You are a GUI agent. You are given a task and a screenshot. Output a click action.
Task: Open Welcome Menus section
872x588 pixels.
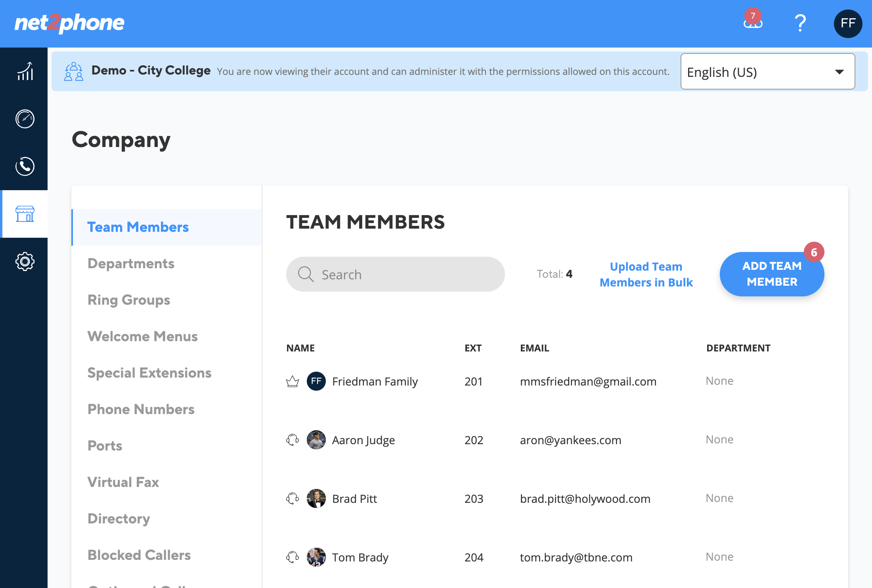[x=143, y=336]
